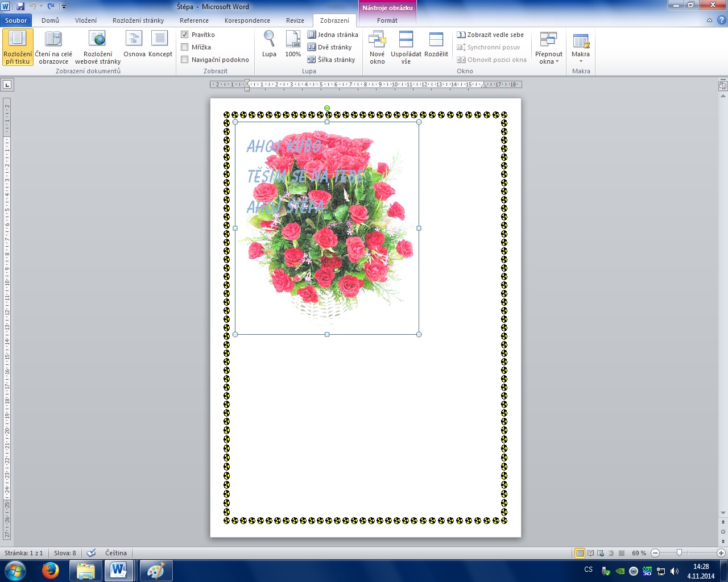Screen dimensions: 728x582
Task: Click the Select Browse Object button on the scrollbar
Action: click(x=723, y=532)
